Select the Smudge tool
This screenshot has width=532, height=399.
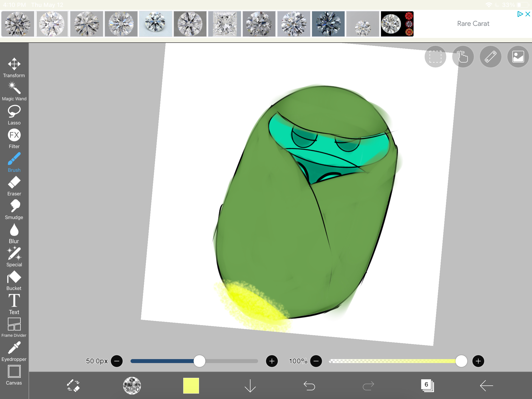click(x=14, y=210)
